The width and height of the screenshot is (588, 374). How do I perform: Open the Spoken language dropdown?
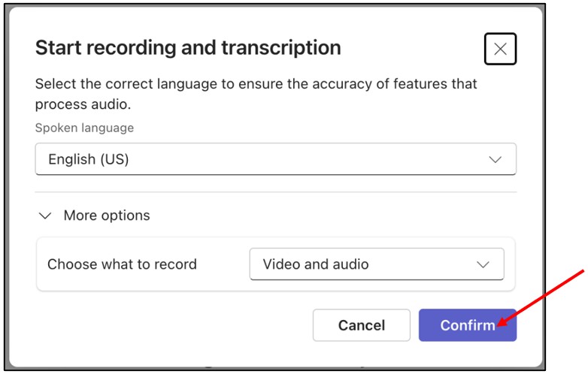[x=276, y=159]
